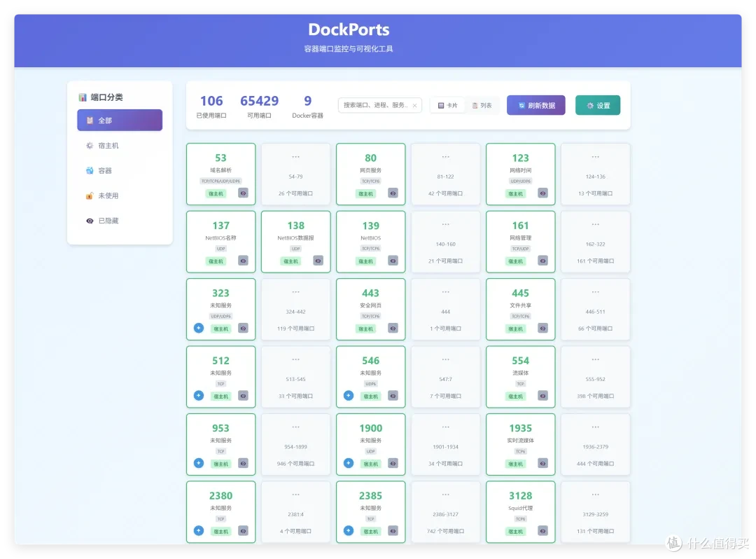Click blue plus icon on port 512

point(199,396)
